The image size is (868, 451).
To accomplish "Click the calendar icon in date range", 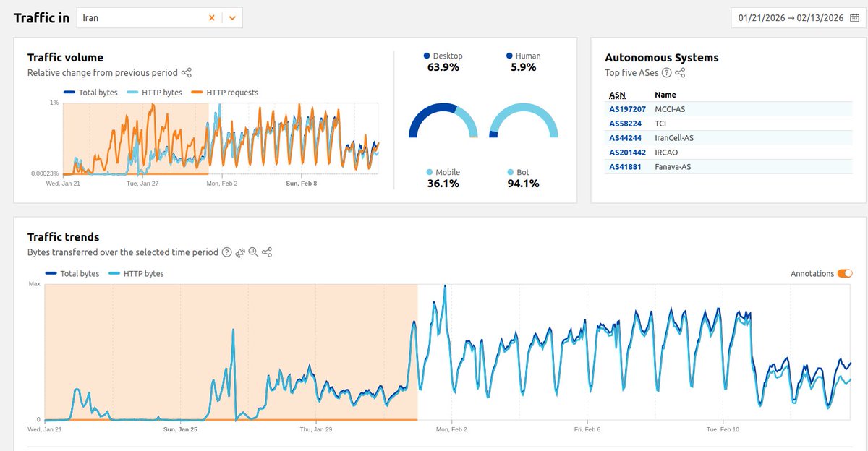I will 854,18.
